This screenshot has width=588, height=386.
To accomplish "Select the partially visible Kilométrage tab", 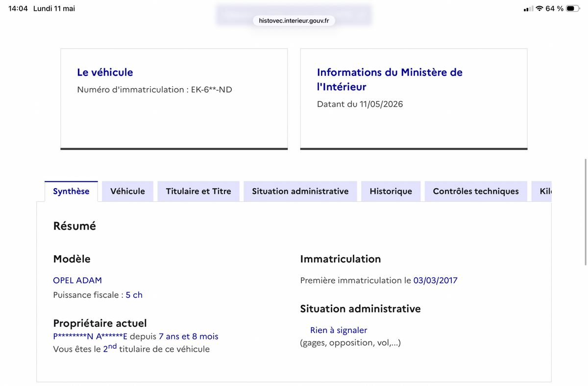I will (x=542, y=191).
